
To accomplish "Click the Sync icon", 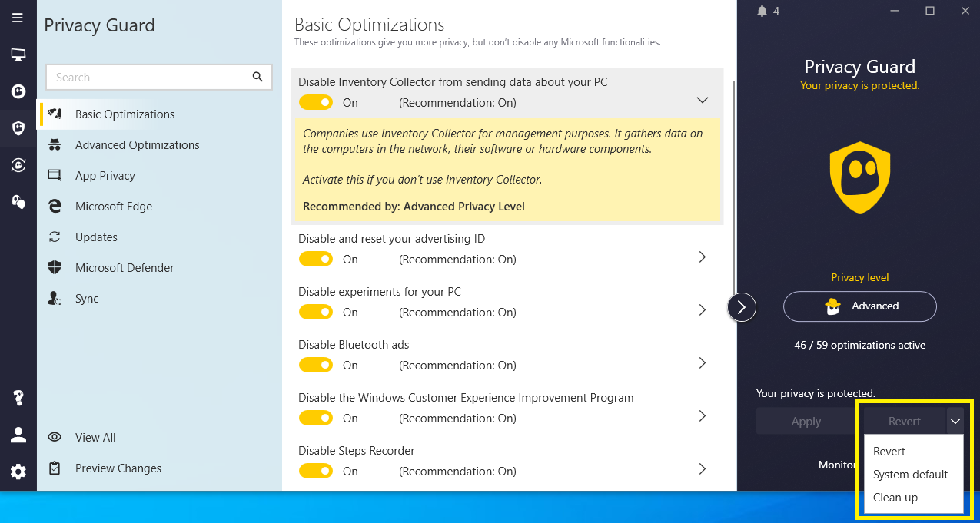I will pos(55,298).
